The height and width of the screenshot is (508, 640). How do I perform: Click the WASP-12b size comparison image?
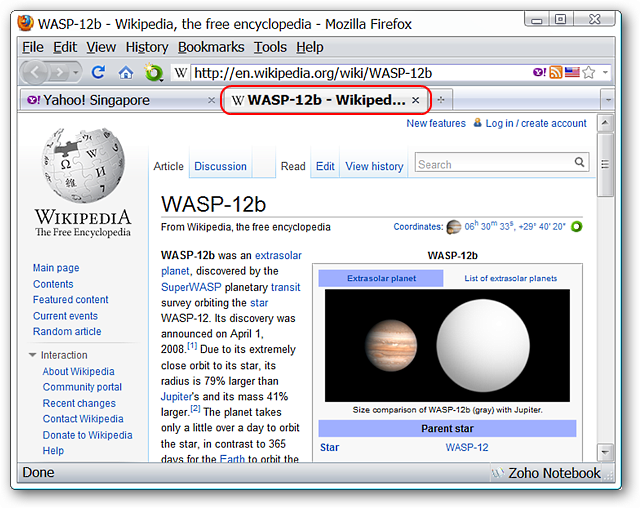[x=447, y=346]
